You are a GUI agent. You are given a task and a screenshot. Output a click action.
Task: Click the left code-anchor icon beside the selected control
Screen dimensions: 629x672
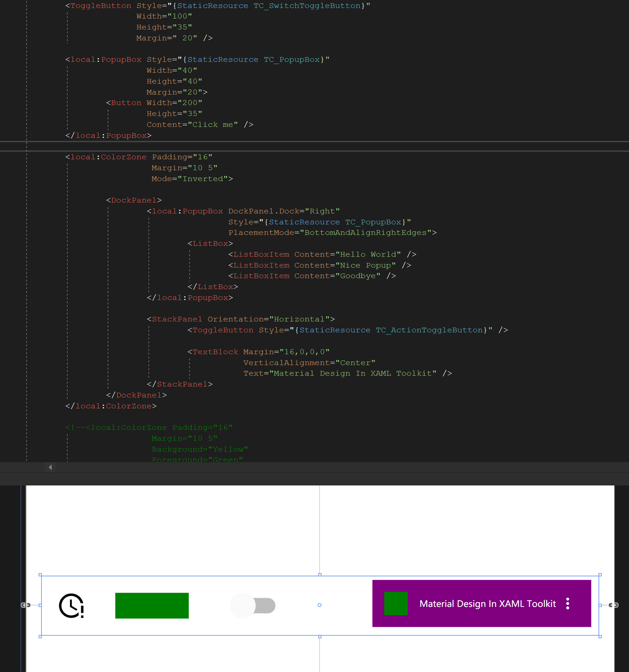(25, 605)
